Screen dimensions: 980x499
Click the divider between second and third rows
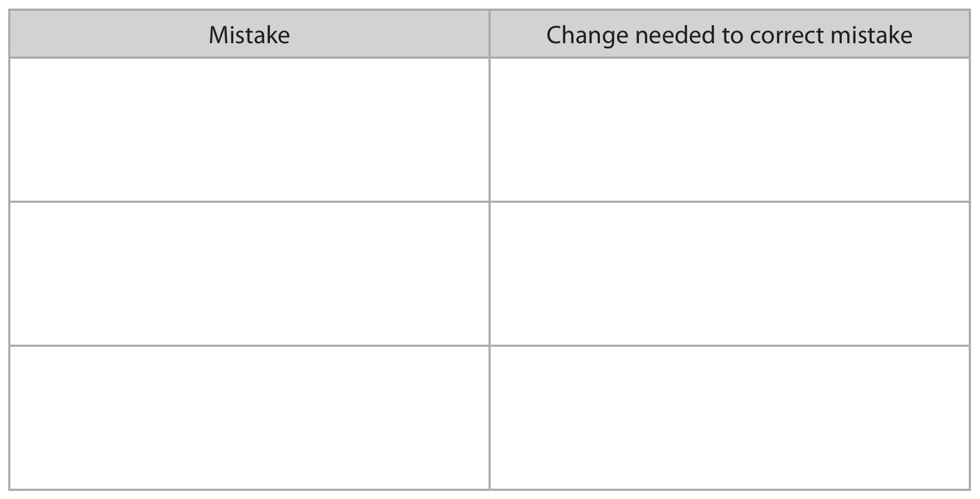pyautogui.click(x=489, y=346)
